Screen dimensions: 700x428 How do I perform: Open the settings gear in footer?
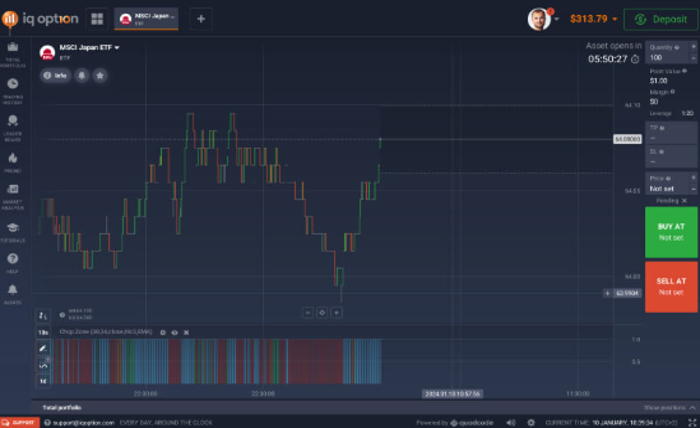(x=531, y=422)
